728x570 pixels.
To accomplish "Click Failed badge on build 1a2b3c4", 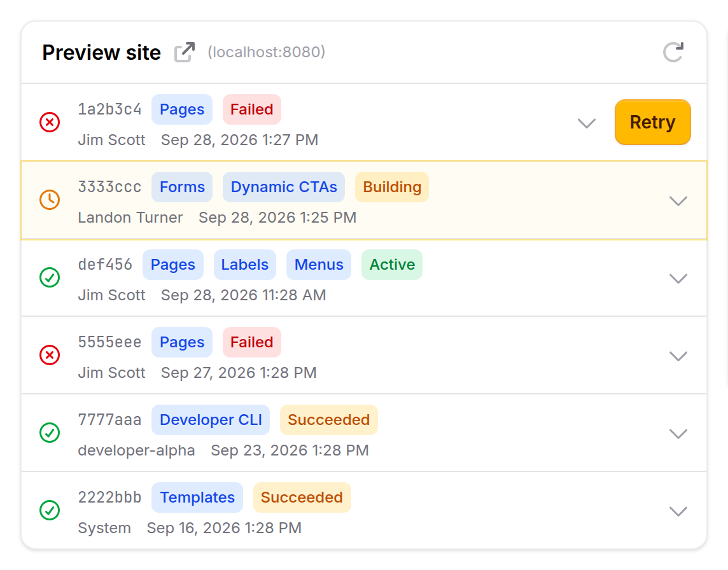I will [251, 109].
